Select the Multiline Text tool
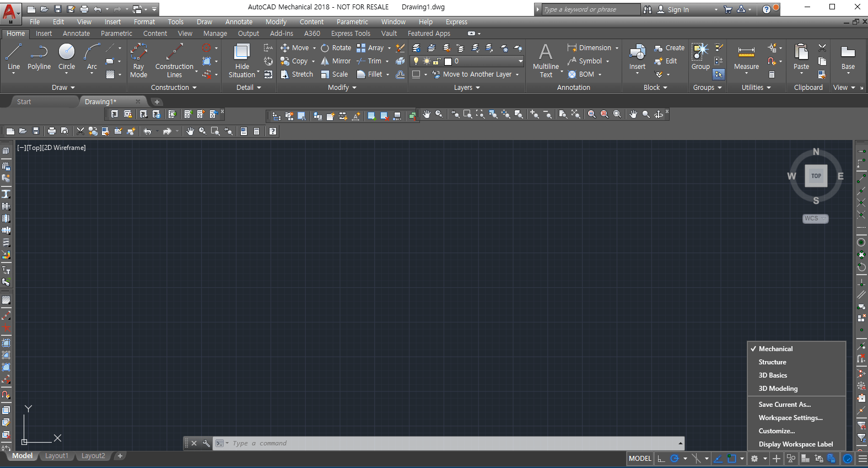This screenshot has width=868, height=468. tap(546, 61)
